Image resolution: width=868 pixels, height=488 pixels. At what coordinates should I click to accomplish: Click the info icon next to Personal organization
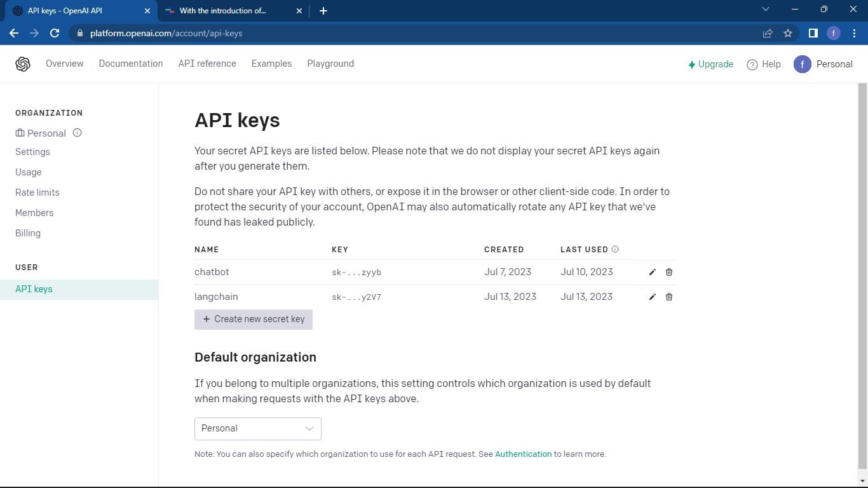(77, 133)
